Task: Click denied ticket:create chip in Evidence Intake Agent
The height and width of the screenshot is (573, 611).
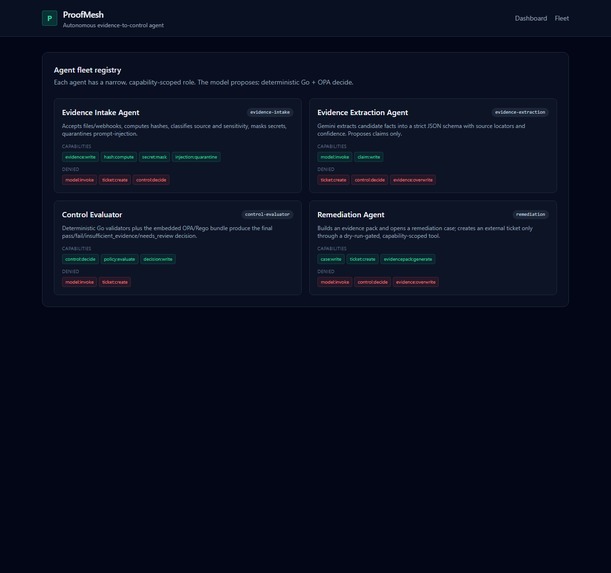Action: (115, 180)
